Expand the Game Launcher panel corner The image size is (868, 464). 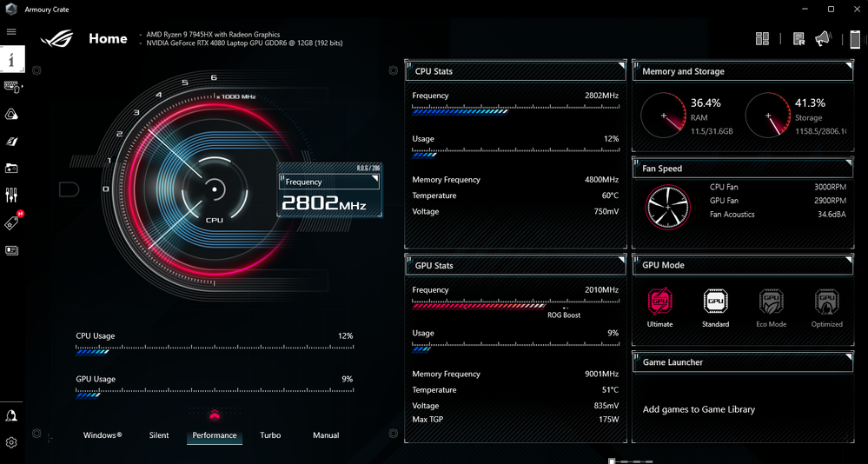click(x=849, y=356)
